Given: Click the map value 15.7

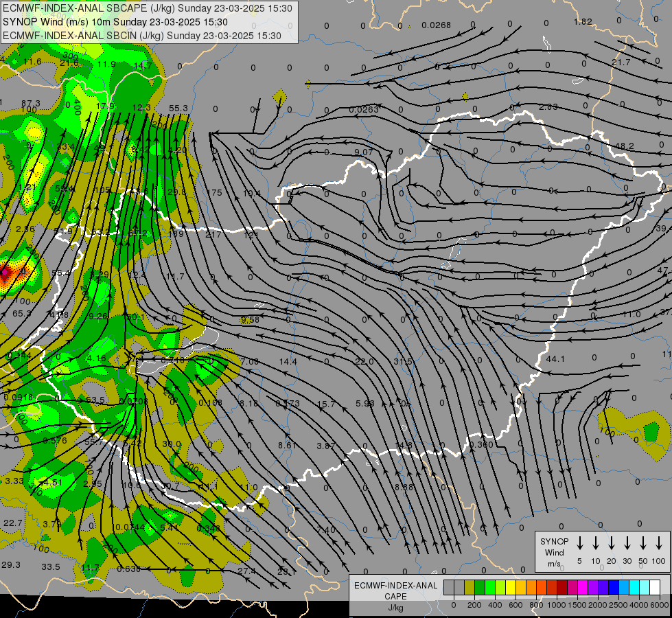Looking at the screenshot, I should click(326, 404).
